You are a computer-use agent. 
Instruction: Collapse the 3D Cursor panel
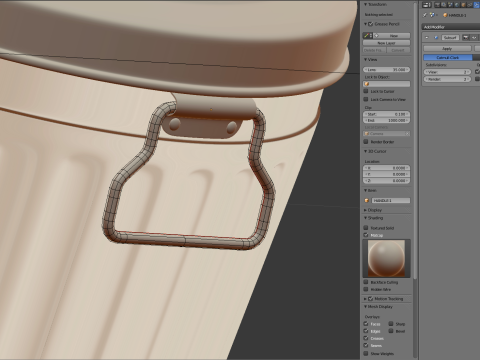366,151
